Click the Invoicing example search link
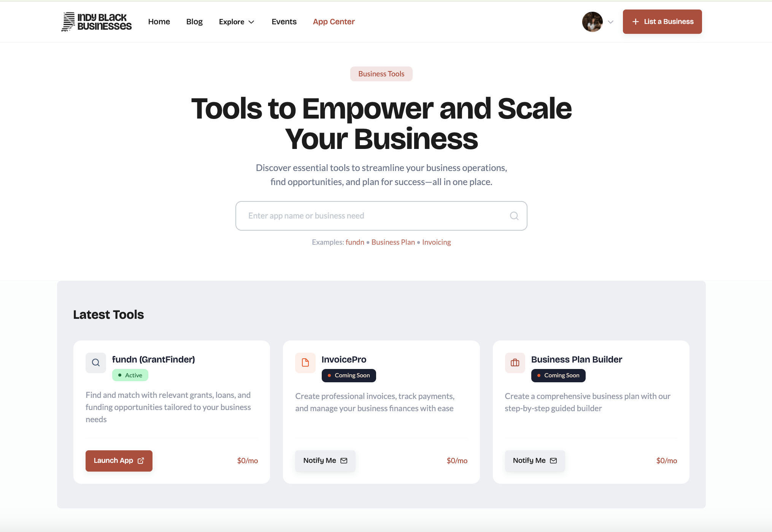772x532 pixels. 437,241
